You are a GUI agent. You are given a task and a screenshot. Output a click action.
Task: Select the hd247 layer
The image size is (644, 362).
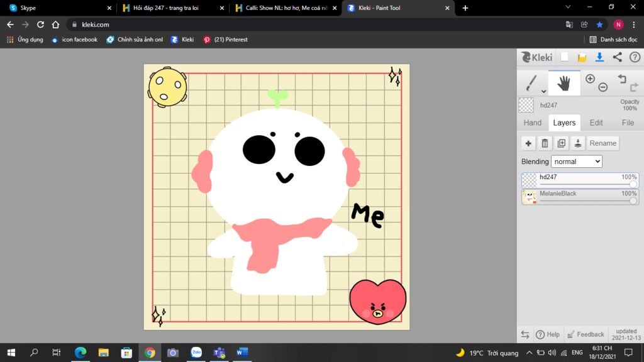(x=580, y=180)
